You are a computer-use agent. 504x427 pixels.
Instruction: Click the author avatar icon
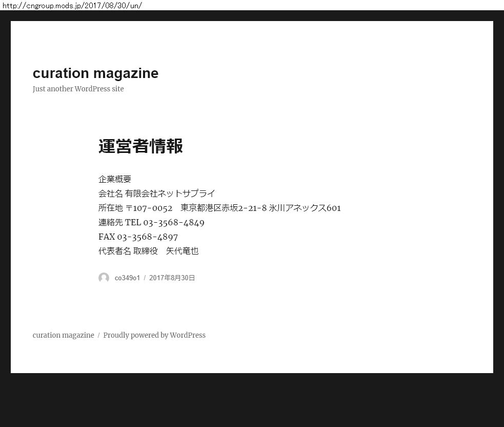104,278
